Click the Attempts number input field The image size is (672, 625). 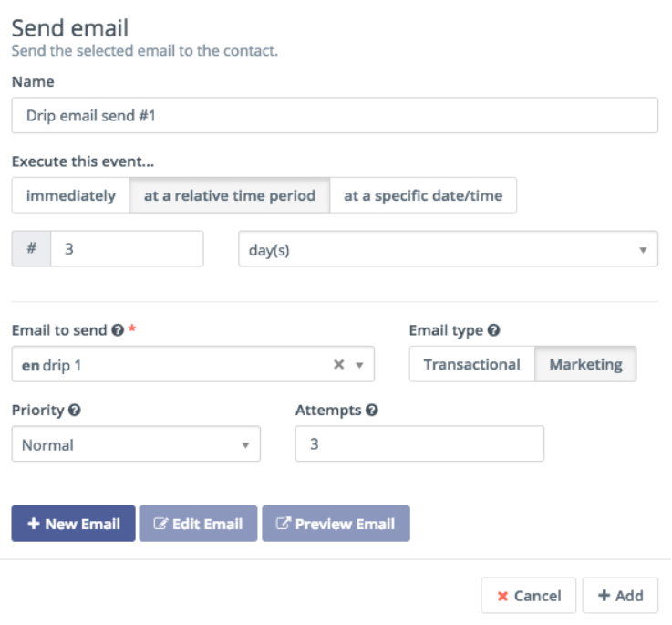pos(419,444)
